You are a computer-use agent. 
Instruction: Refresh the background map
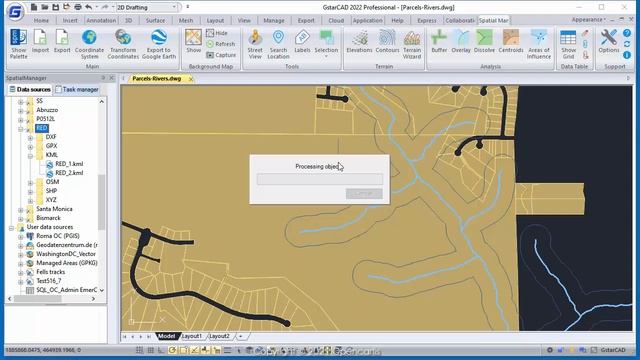(221, 44)
